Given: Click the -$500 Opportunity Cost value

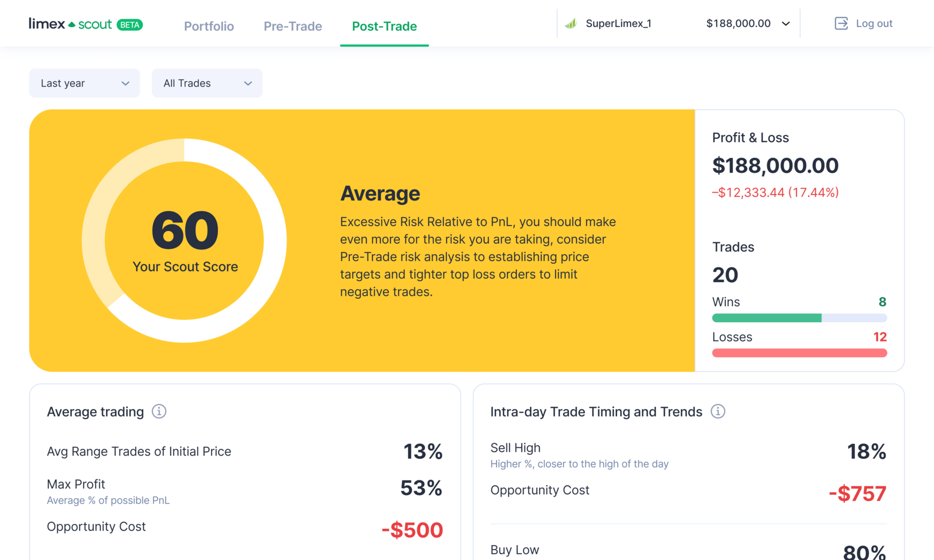Looking at the screenshot, I should coord(412,530).
